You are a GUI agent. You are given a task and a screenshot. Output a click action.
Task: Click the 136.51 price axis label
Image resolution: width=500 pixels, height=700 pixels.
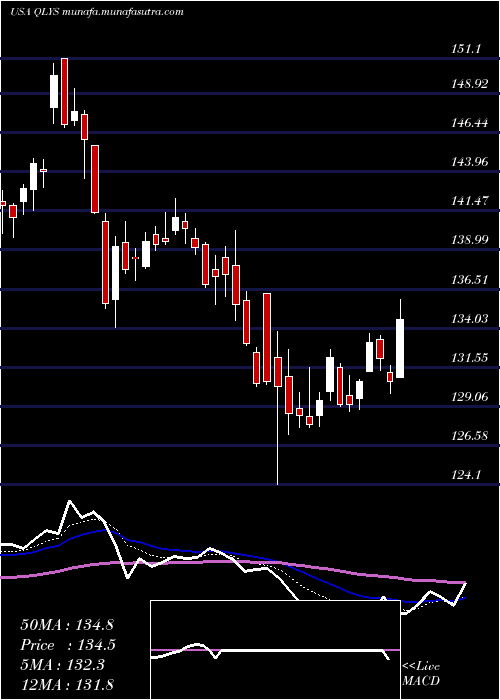470,279
